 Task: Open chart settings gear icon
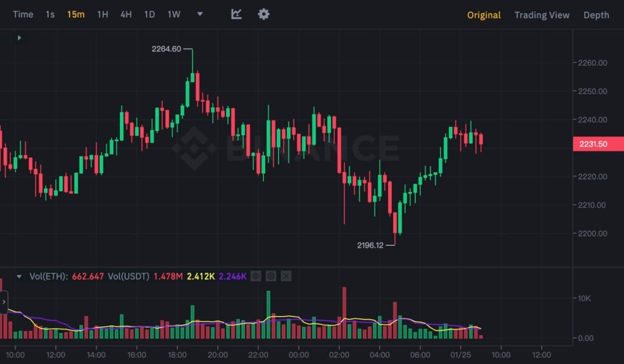point(263,14)
